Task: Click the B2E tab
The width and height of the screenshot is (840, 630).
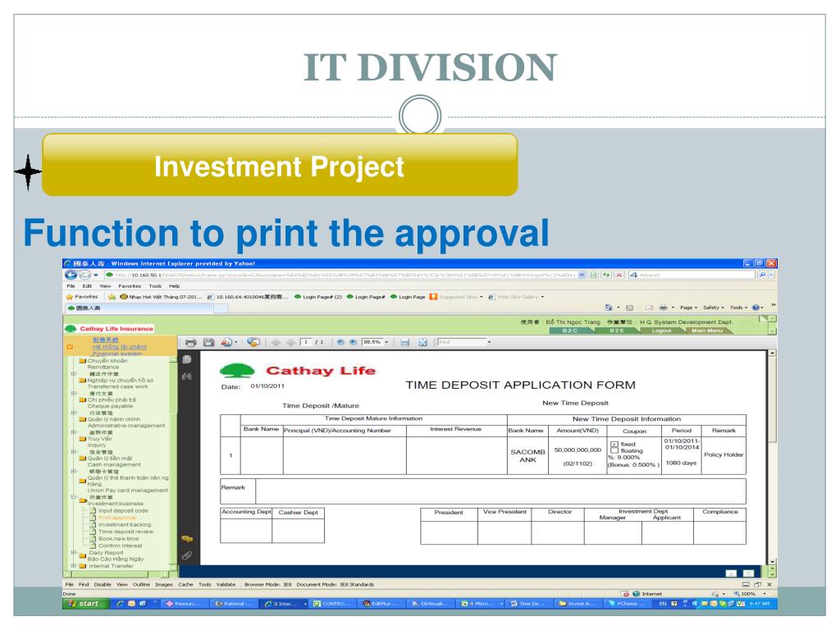Action: point(617,331)
